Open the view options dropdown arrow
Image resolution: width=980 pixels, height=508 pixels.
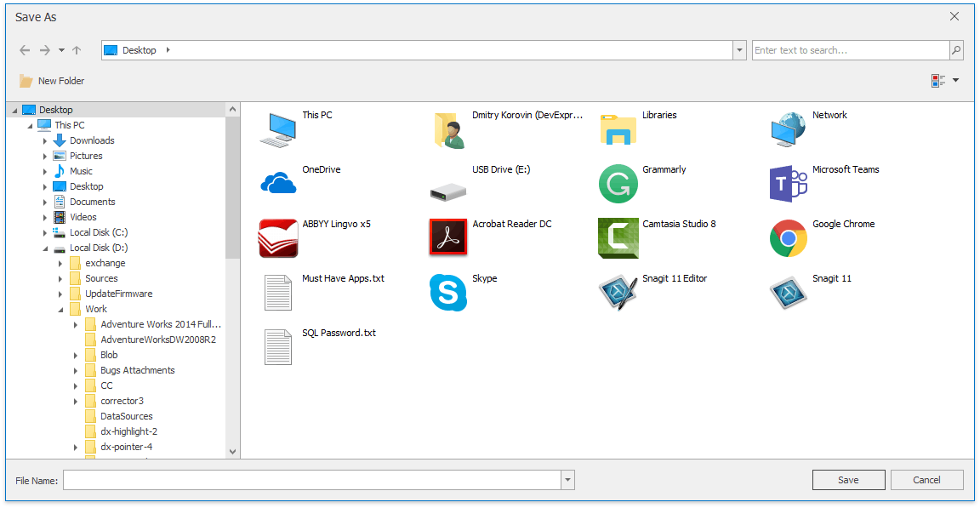pos(955,81)
